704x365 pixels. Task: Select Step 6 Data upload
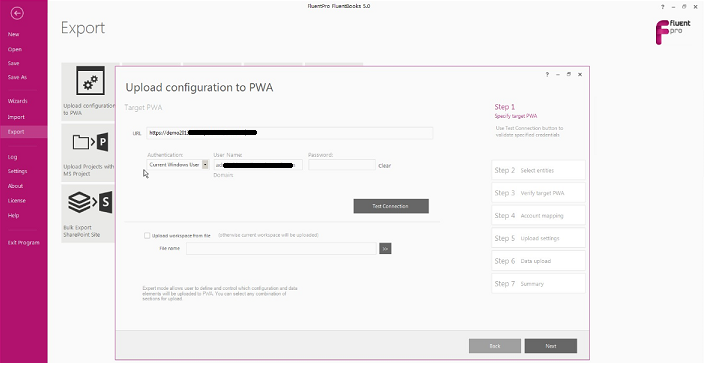coord(538,261)
